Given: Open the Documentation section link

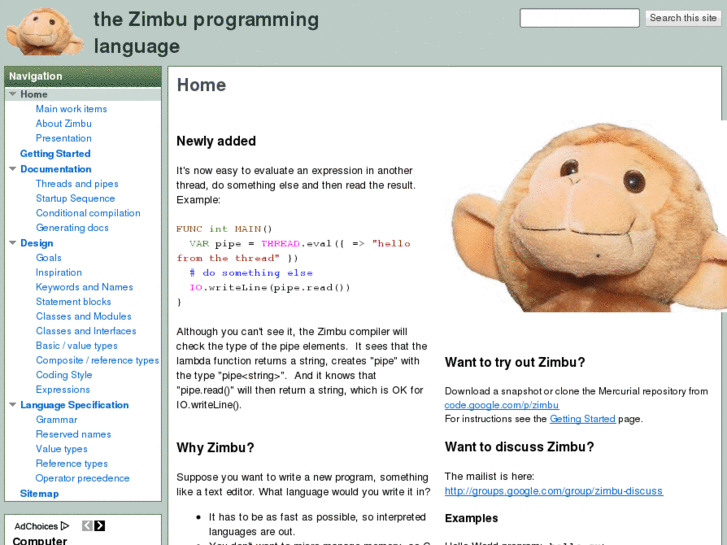Looking at the screenshot, I should tap(56, 169).
